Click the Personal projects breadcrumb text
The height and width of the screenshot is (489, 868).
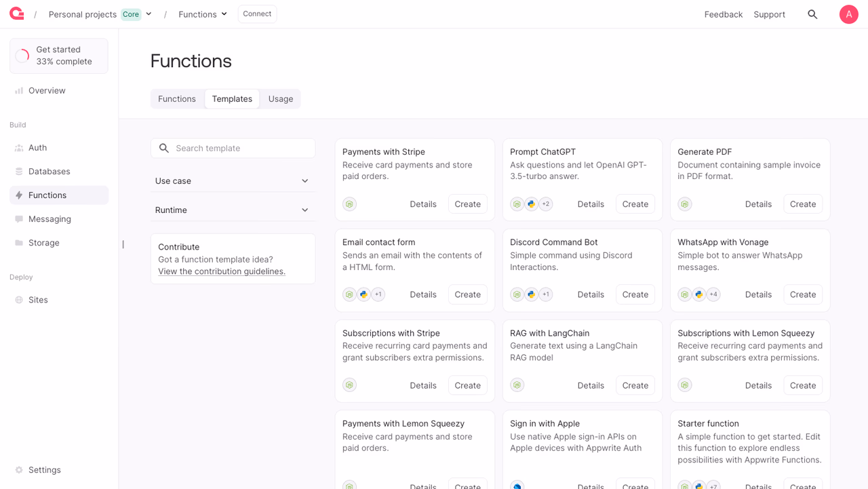pyautogui.click(x=83, y=14)
